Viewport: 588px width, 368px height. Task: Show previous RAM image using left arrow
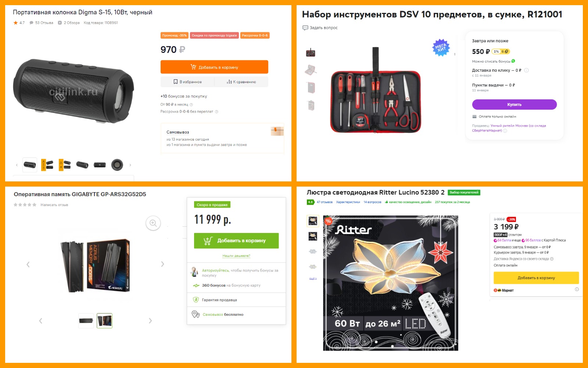click(28, 264)
